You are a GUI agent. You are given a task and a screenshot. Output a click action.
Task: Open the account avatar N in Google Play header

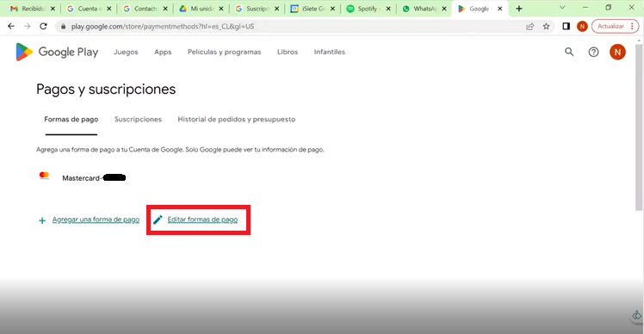[x=617, y=52]
